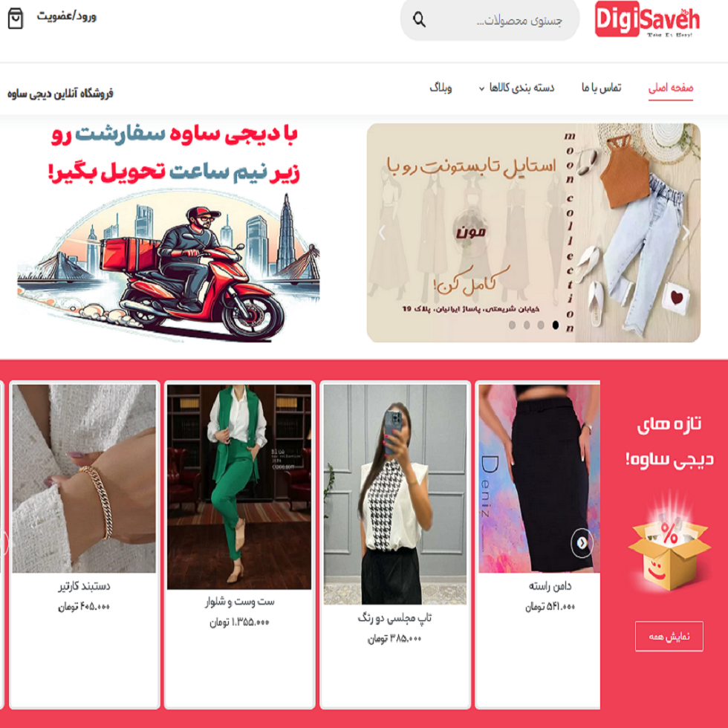Select the first gray carousel dot

click(x=512, y=325)
